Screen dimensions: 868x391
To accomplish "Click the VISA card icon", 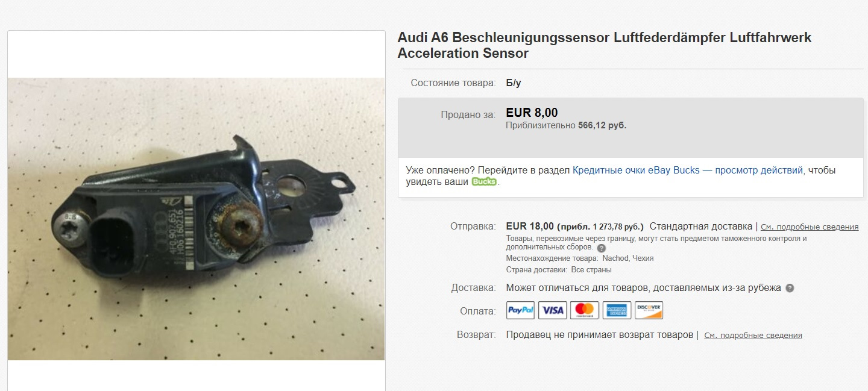I will pyautogui.click(x=553, y=310).
